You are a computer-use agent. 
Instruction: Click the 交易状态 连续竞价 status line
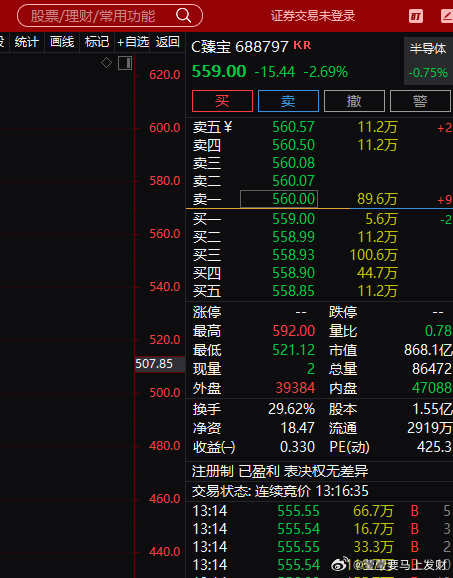point(280,491)
